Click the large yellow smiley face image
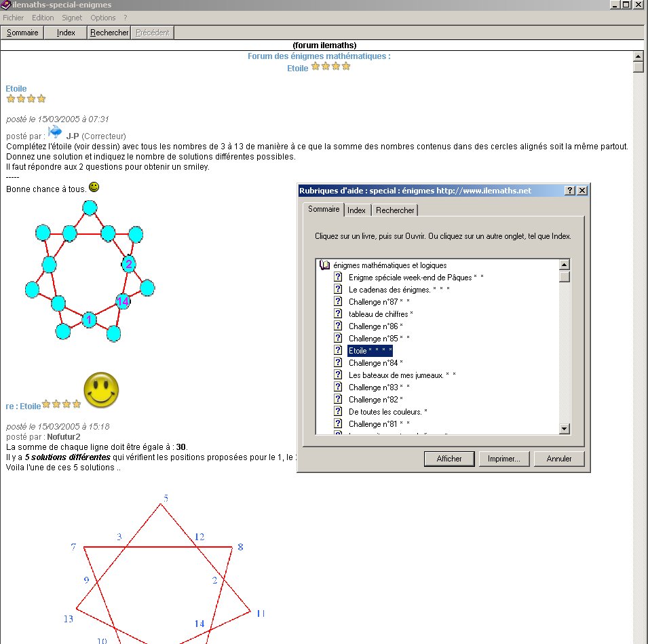The height and width of the screenshot is (644, 648). pos(101,390)
